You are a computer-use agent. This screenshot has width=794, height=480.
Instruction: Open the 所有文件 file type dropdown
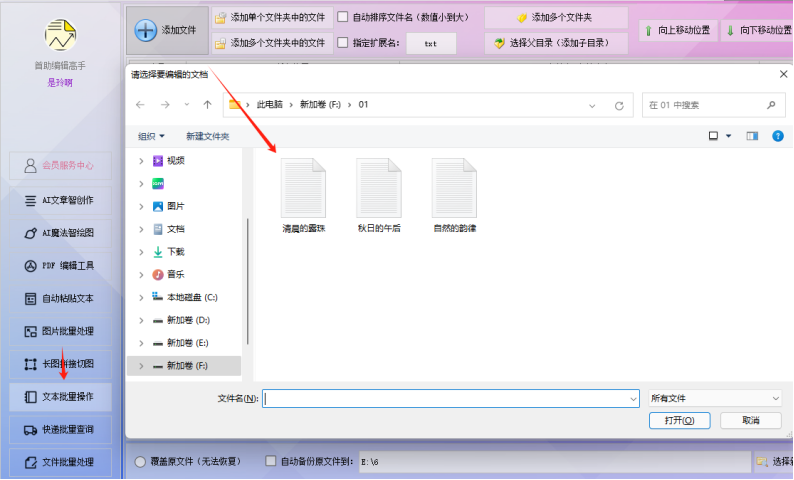pyautogui.click(x=715, y=398)
